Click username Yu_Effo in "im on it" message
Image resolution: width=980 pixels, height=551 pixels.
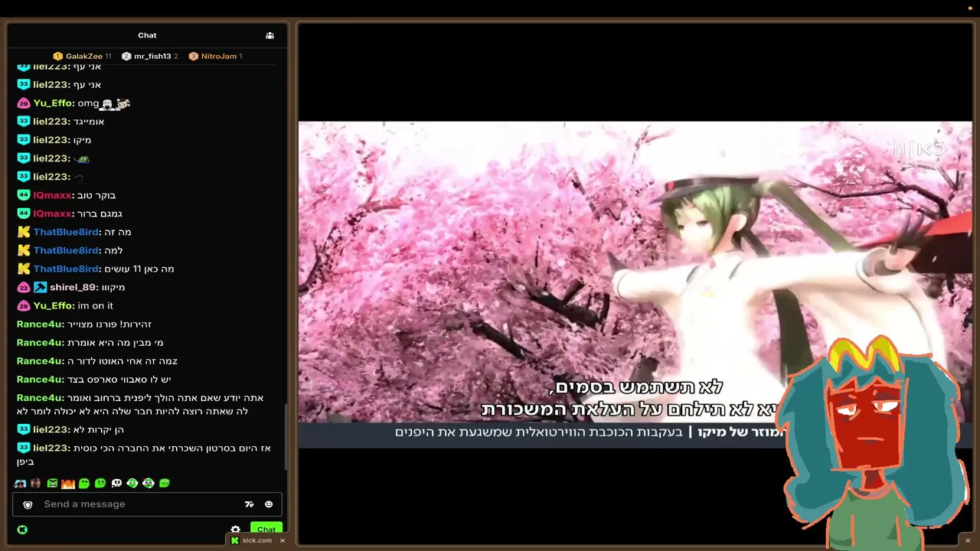[54, 305]
